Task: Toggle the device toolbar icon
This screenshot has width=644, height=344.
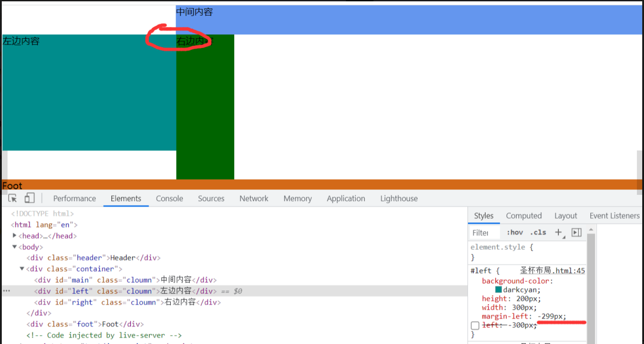Action: [30, 198]
